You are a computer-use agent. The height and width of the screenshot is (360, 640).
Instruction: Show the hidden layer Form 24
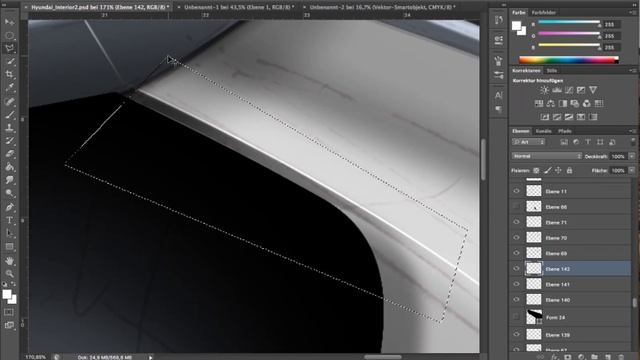[516, 317]
